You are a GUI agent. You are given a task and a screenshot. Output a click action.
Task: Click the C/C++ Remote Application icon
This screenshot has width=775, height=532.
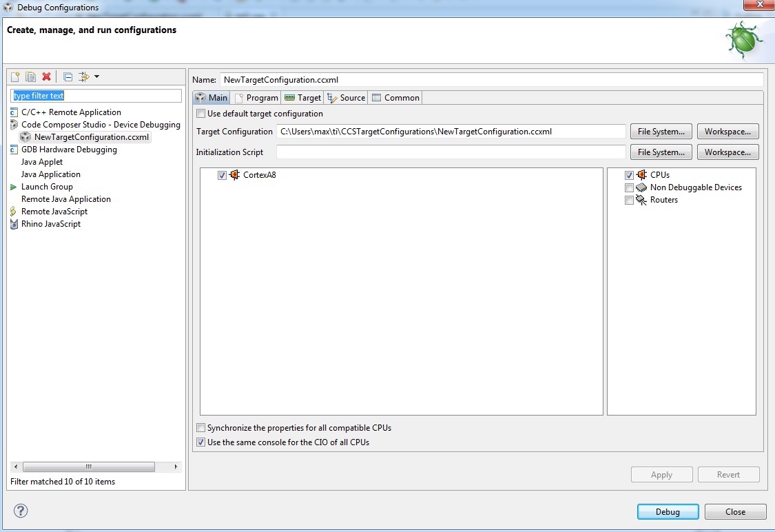coord(14,112)
